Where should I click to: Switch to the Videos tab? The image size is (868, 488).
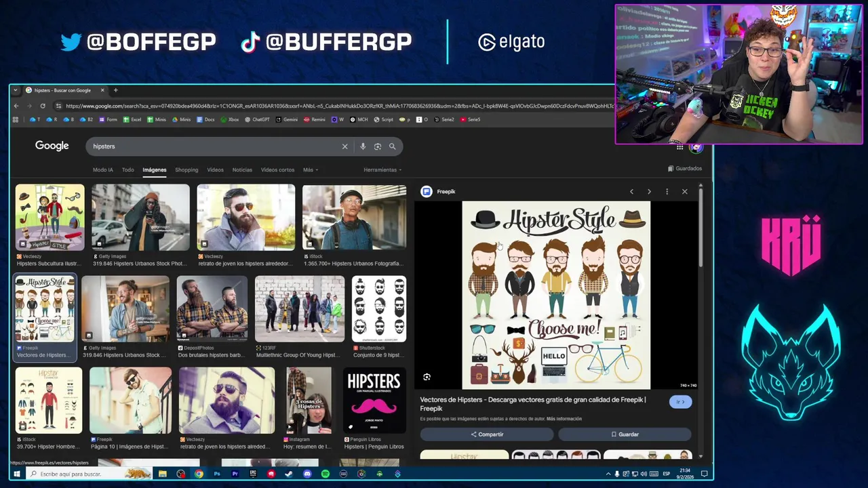215,170
